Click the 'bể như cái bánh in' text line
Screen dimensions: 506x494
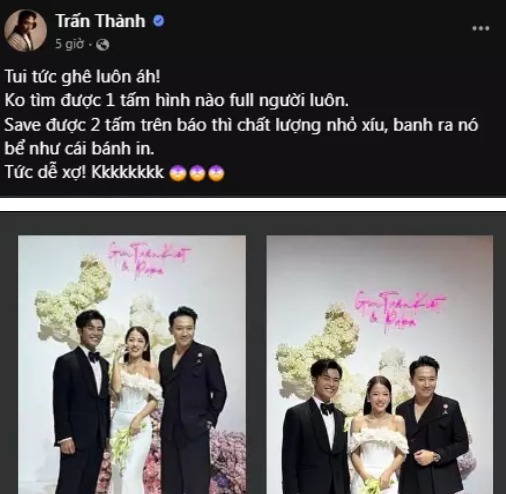(x=79, y=149)
